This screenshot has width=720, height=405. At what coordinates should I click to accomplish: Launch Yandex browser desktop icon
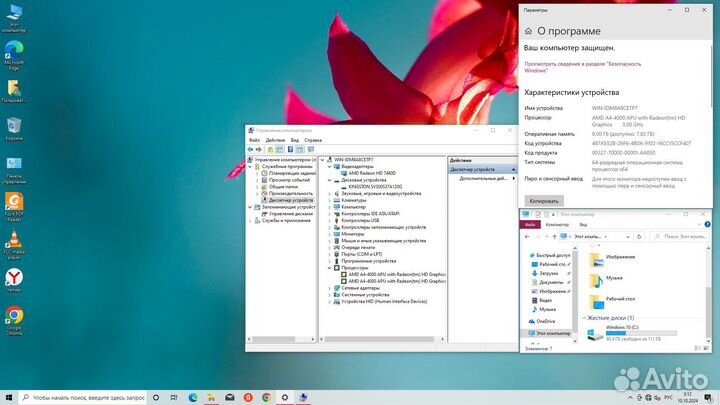[x=14, y=279]
